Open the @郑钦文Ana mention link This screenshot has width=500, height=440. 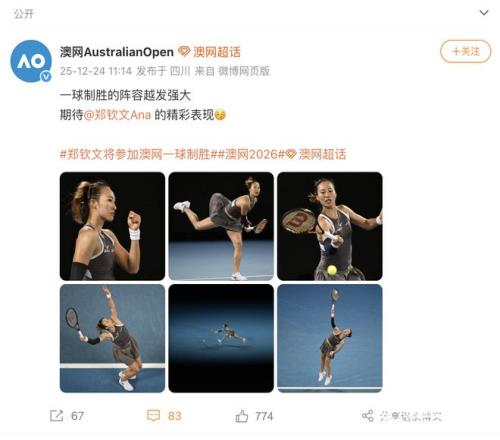117,115
